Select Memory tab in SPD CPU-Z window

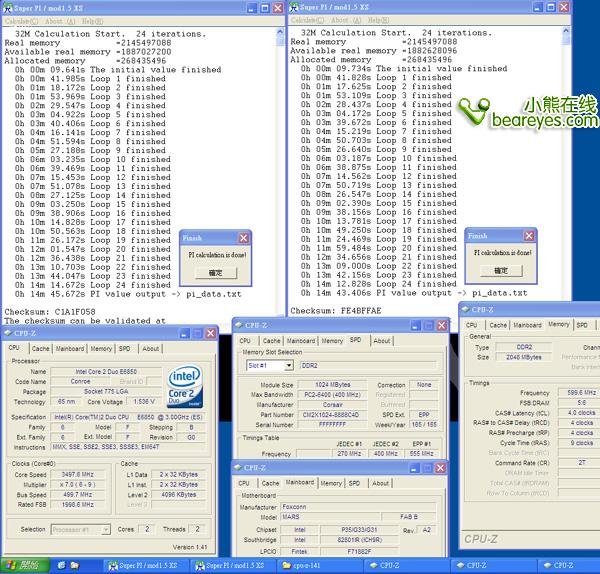(x=332, y=341)
